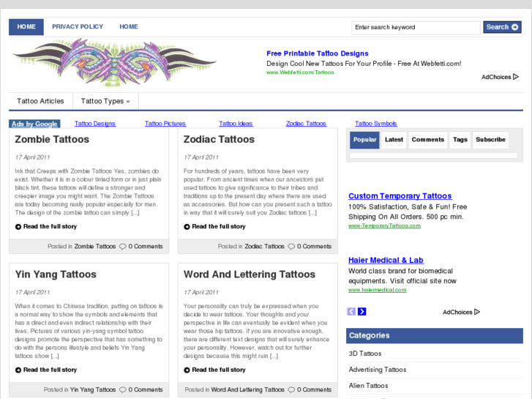Viewport: 532px width, 399px height.
Task: Open Zodiac Tattoos category in post footer
Action: (x=264, y=247)
